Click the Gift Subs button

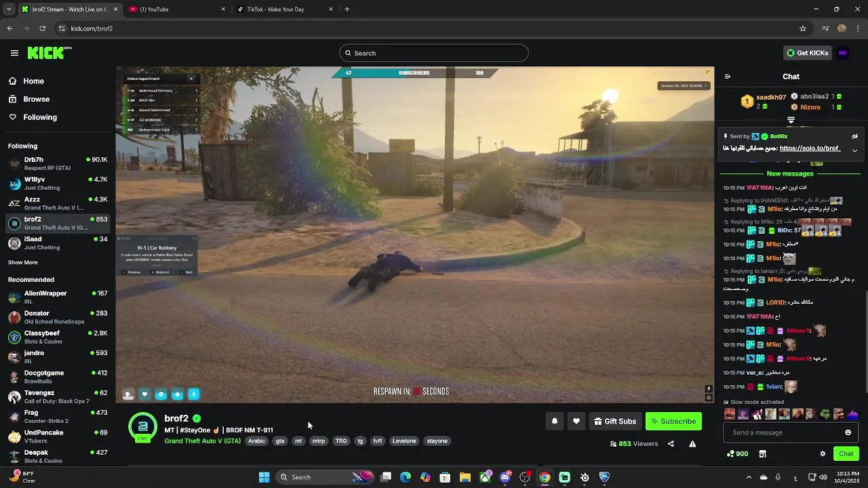(615, 421)
